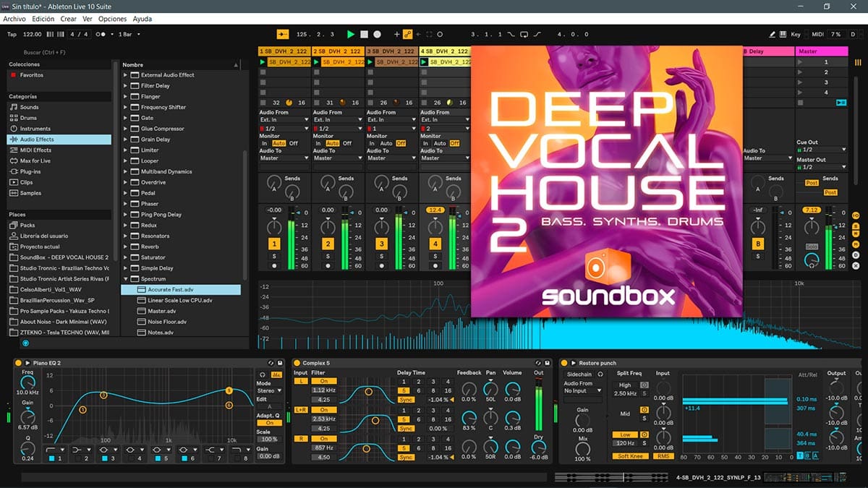Arm track 3 for recording
Screen dimensions: 868x488
(x=380, y=266)
